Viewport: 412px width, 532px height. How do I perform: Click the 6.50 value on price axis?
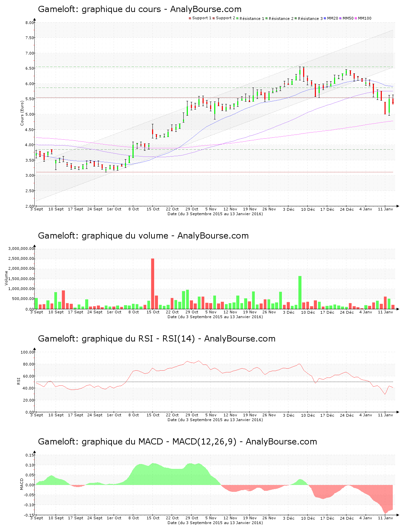(x=30, y=68)
